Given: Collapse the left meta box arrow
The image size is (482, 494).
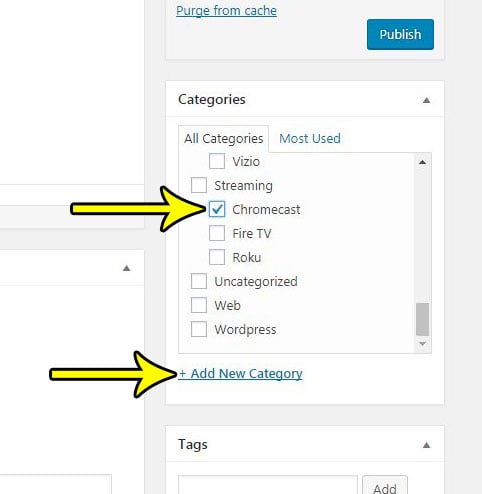Looking at the screenshot, I should (x=126, y=268).
